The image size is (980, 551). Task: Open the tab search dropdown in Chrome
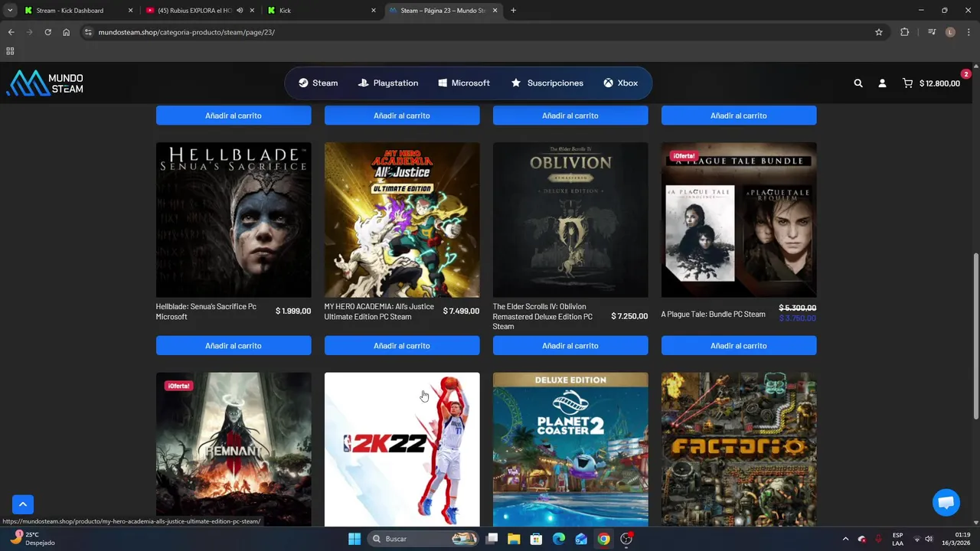click(10, 11)
